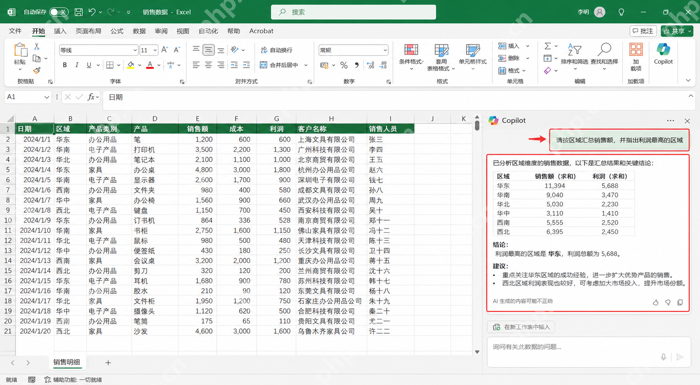Open 单元格样式 cell styles

coord(472,56)
